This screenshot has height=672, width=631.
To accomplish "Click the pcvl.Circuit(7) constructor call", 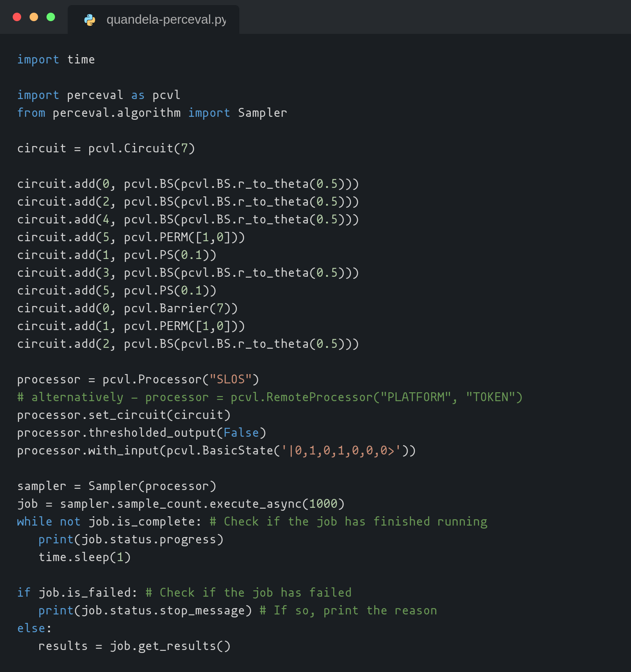I will [x=141, y=148].
